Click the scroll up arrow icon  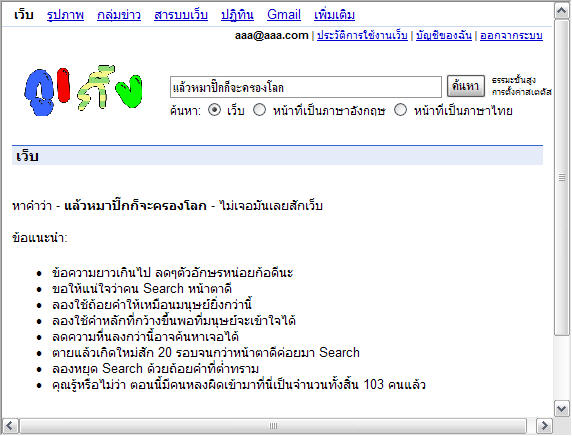pos(562,11)
